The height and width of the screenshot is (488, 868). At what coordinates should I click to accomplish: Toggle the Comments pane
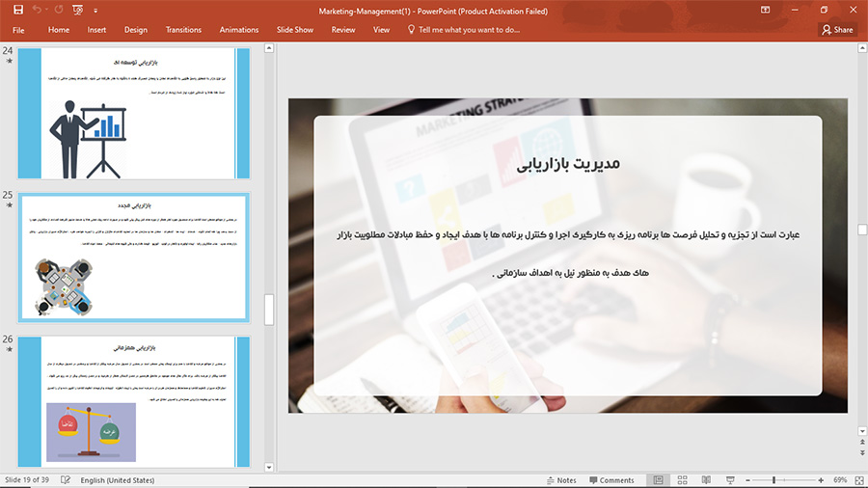point(610,479)
